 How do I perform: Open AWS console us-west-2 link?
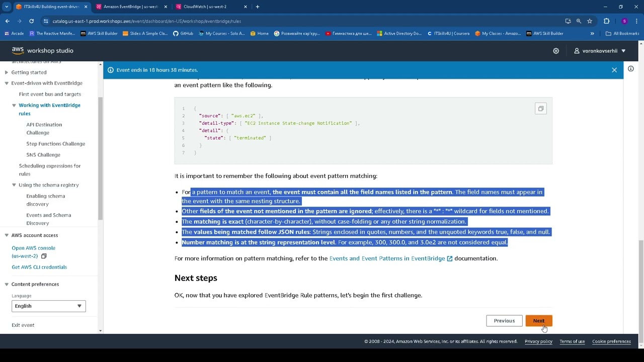[33, 252]
